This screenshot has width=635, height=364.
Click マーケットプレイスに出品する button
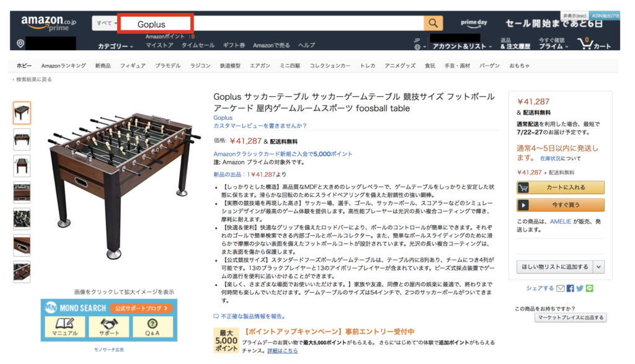point(571,317)
